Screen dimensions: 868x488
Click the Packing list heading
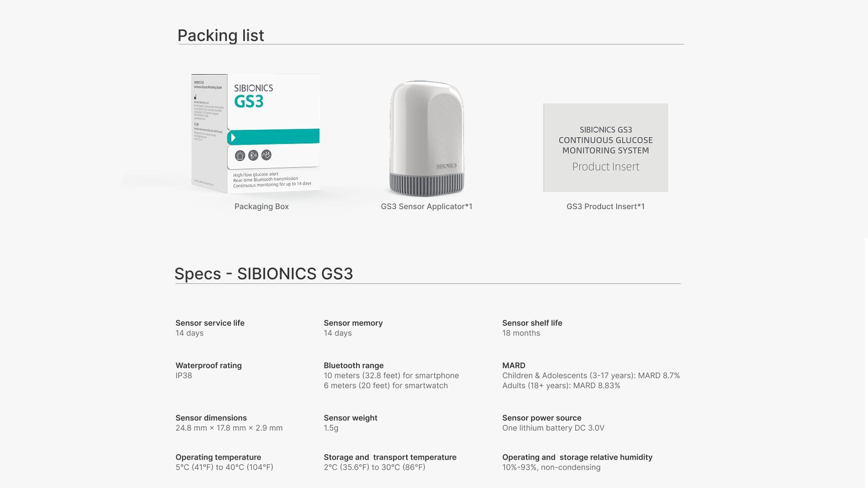coord(221,36)
